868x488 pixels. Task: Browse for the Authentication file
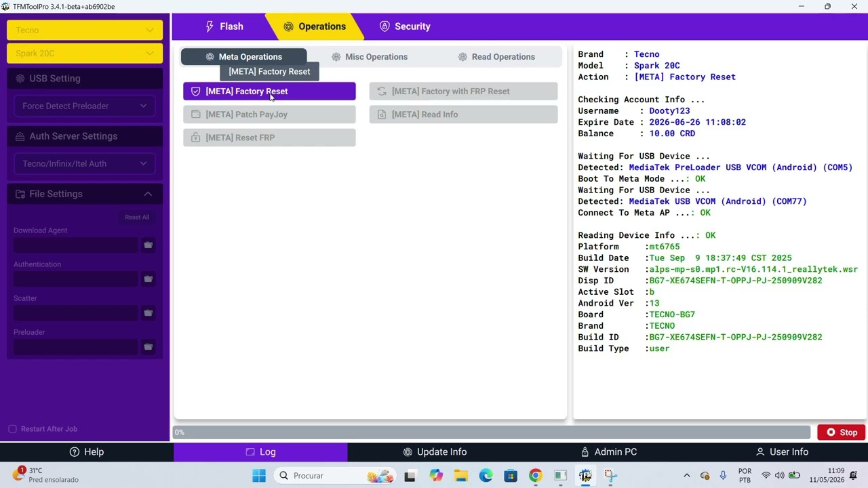tap(148, 279)
